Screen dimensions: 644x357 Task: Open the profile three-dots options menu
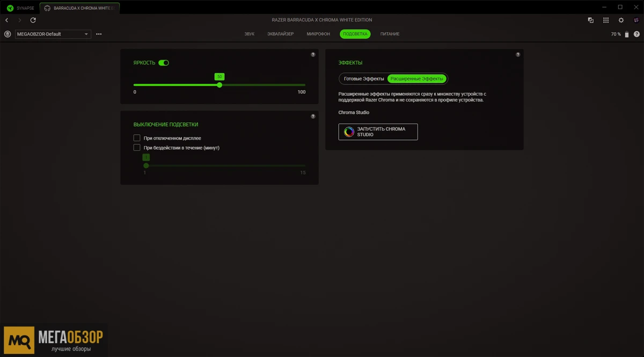[x=99, y=34]
